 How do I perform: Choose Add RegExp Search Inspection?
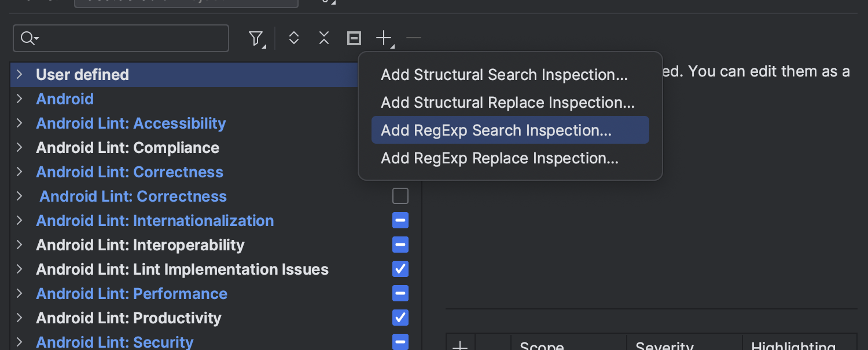tap(510, 130)
